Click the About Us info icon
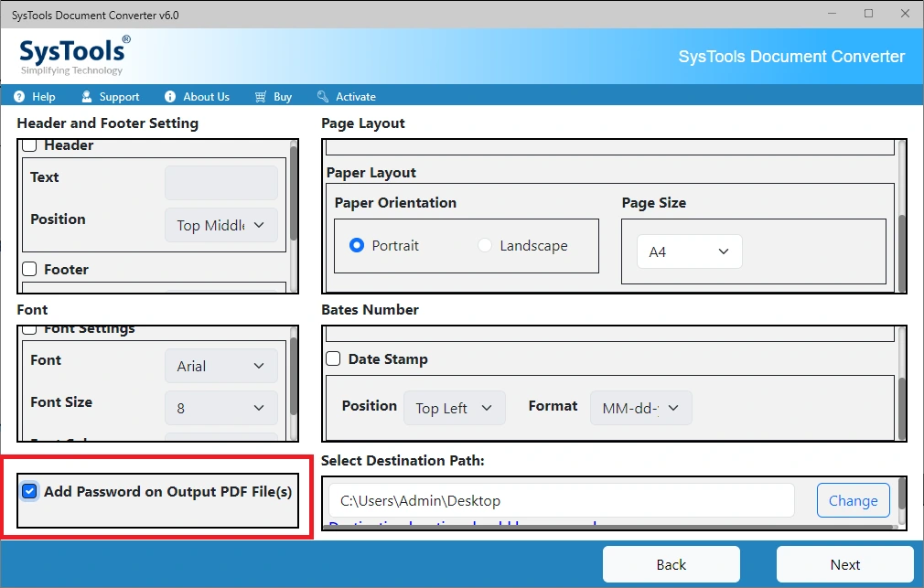The height and width of the screenshot is (588, 924). 170,97
